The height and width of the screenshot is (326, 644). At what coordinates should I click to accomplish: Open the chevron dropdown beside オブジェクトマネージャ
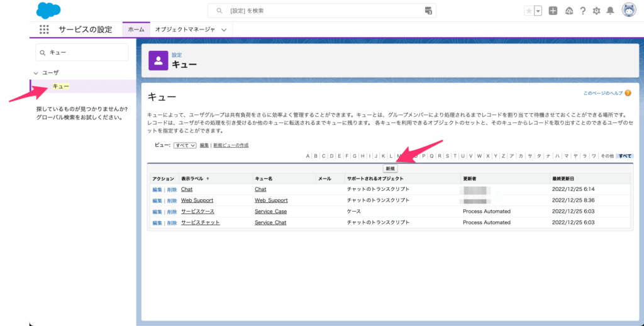[224, 30]
